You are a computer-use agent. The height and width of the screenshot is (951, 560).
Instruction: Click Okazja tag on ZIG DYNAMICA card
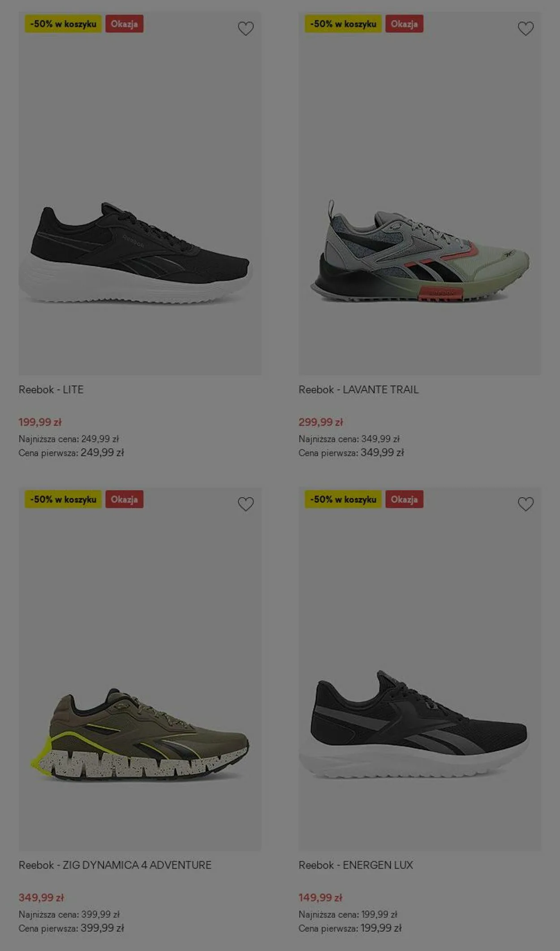[124, 499]
